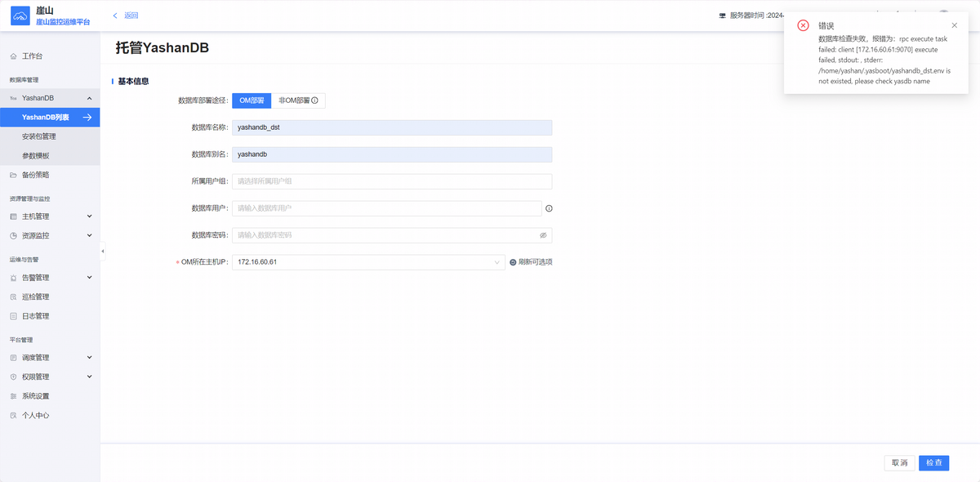Select OM部署 deployment option
The height and width of the screenshot is (482, 980).
click(x=252, y=100)
